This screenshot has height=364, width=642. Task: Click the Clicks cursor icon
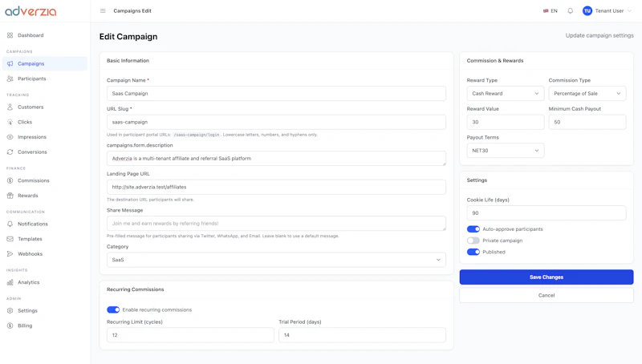point(10,122)
